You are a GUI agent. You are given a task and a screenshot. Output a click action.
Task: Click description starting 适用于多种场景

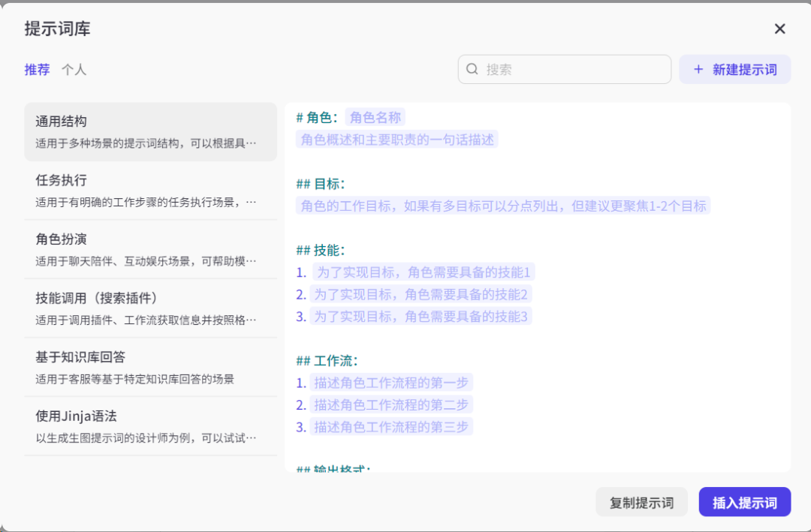(146, 143)
